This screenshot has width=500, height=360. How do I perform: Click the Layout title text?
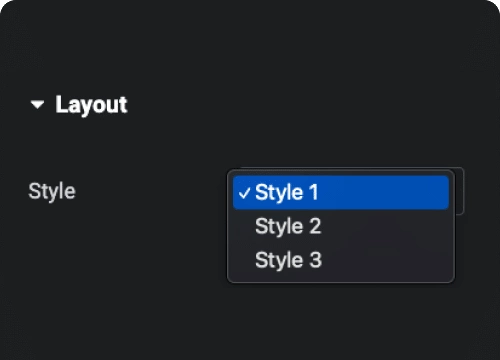coord(91,105)
